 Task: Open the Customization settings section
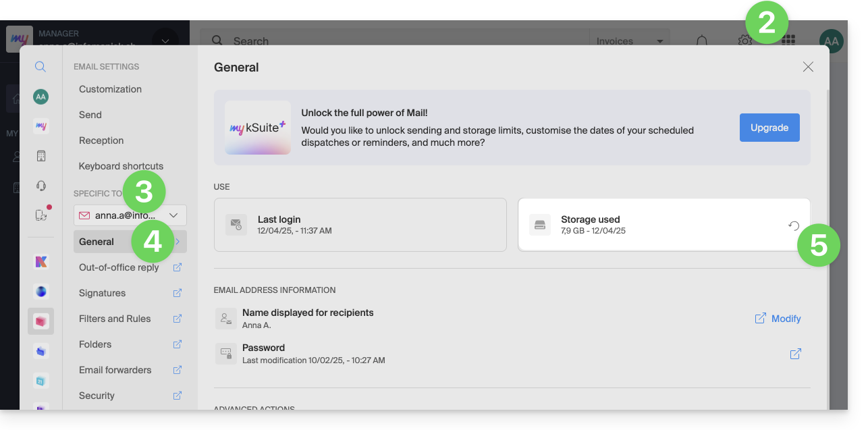tap(110, 89)
